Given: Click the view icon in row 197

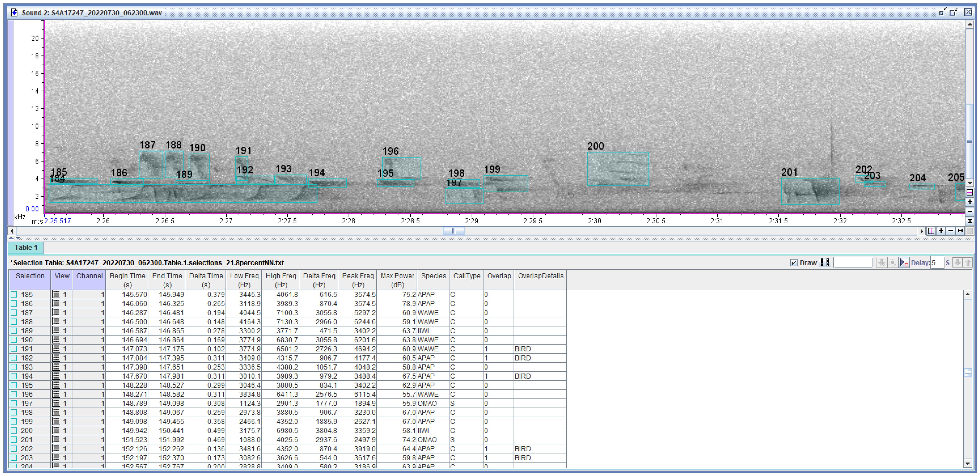Looking at the screenshot, I should click(x=56, y=403).
